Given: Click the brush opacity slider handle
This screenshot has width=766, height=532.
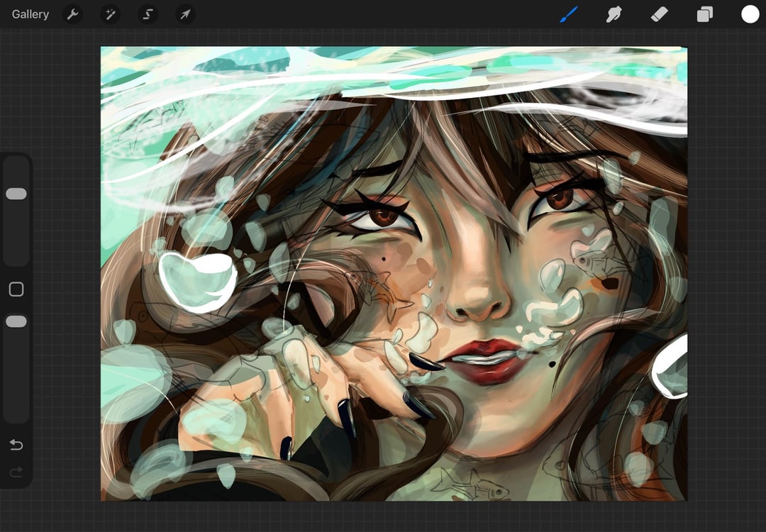Looking at the screenshot, I should click(x=16, y=322).
